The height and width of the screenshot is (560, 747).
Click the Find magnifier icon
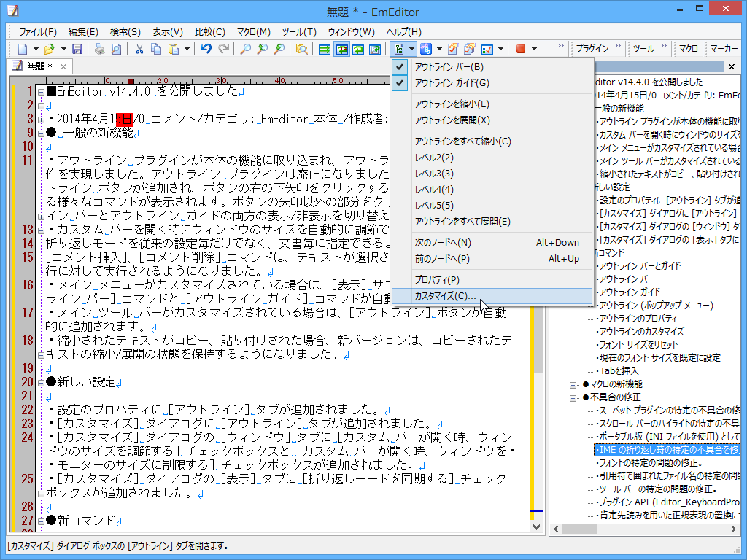(x=246, y=49)
